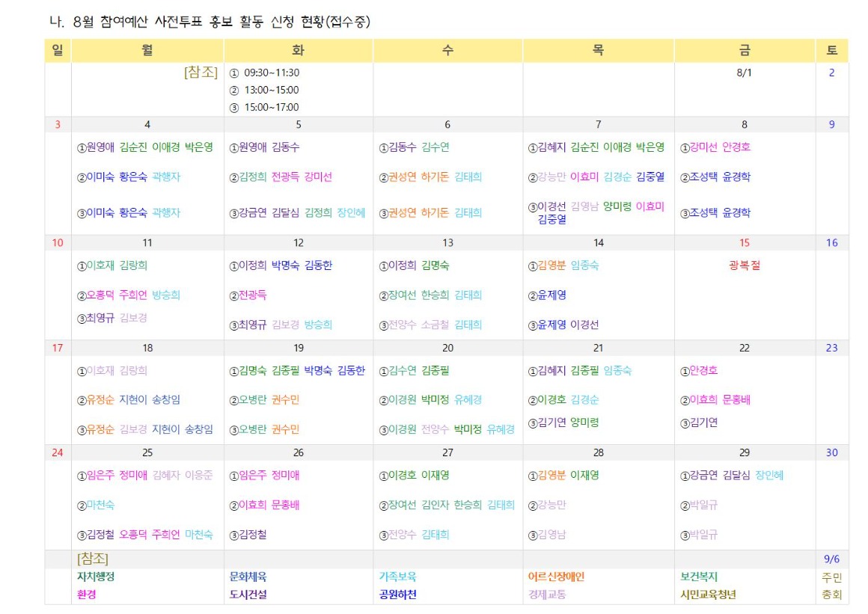This screenshot has width=868, height=614.
Task: Select the 토 (Saturday) column header
Action: (831, 49)
